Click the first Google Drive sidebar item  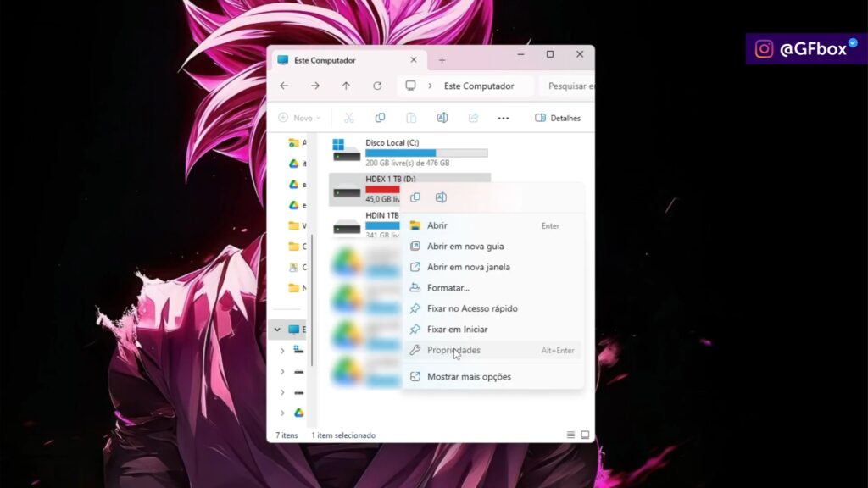pyautogui.click(x=297, y=164)
